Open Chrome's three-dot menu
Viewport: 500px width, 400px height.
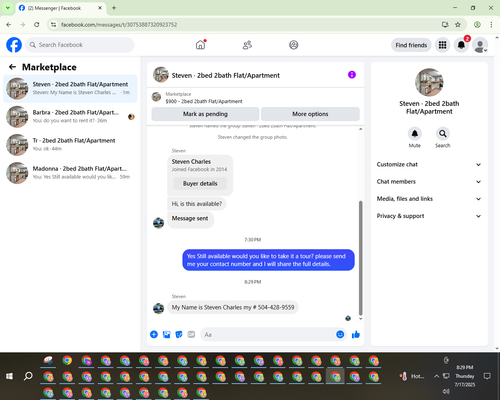(491, 24)
